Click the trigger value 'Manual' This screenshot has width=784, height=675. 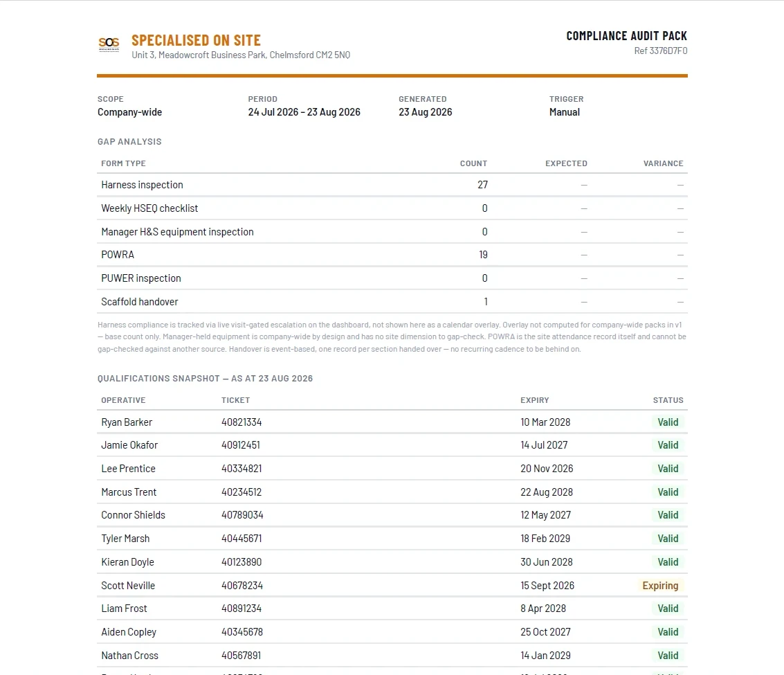point(565,112)
